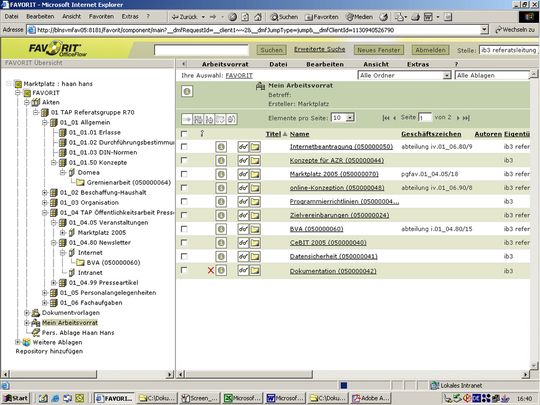
Task: Click Medien in browser toolbar
Action: coord(360,17)
